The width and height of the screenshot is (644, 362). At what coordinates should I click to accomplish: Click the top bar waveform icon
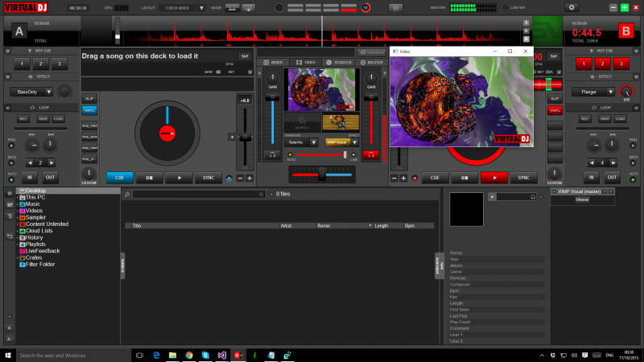tap(395, 7)
